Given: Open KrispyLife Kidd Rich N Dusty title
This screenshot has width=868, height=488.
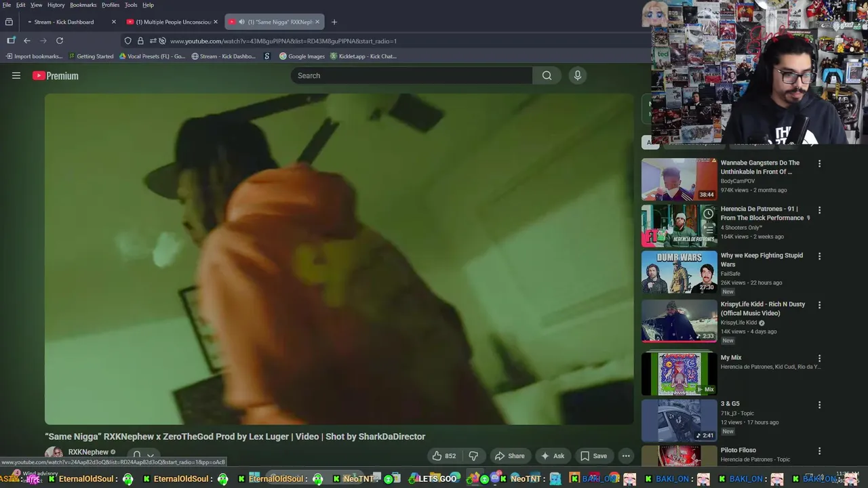Looking at the screenshot, I should [x=762, y=308].
